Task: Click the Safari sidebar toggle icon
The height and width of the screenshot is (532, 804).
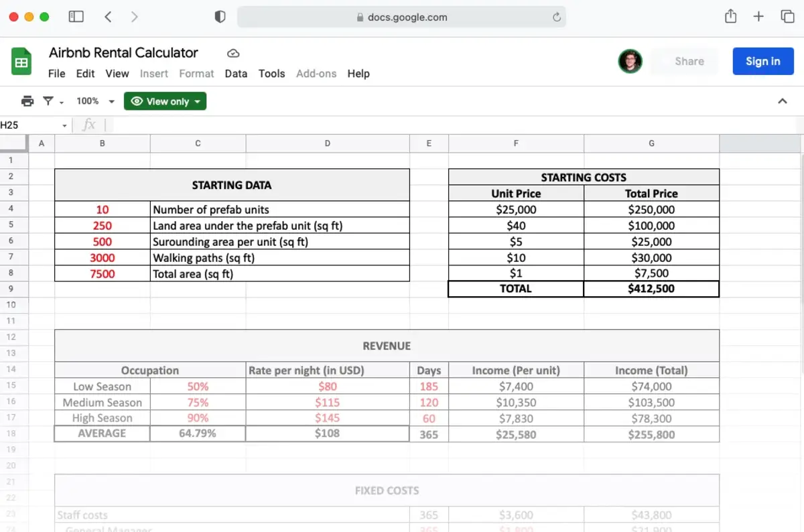Action: pyautogui.click(x=76, y=17)
